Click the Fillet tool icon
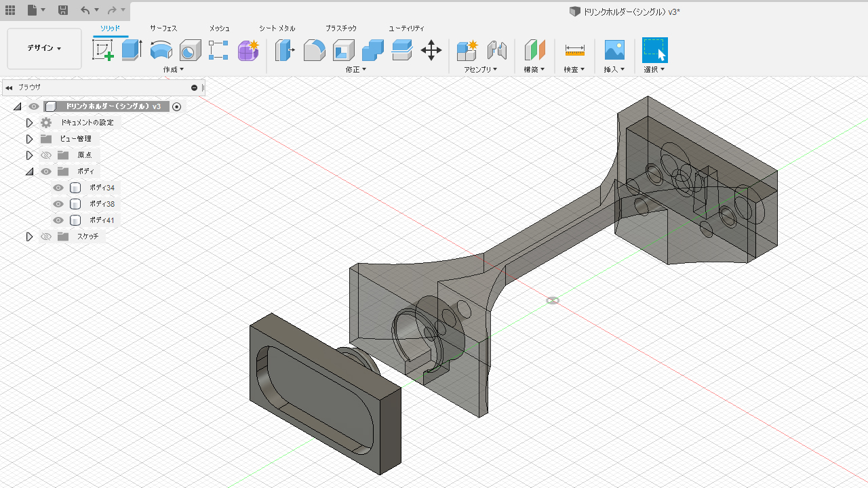868x488 pixels. coord(314,50)
